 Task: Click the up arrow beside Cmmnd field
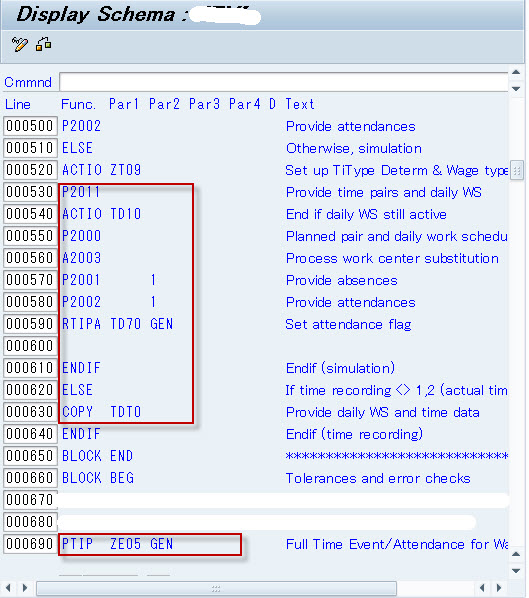click(516, 72)
